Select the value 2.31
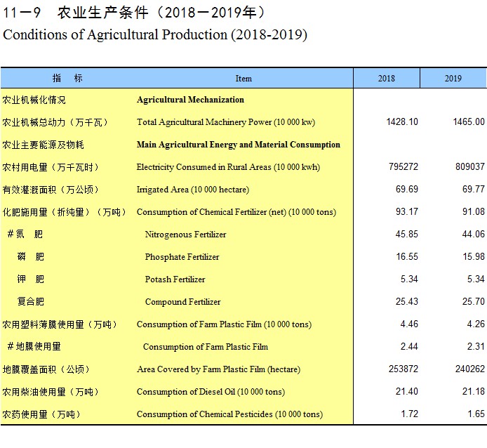This screenshot has height=448, width=487. (476, 346)
